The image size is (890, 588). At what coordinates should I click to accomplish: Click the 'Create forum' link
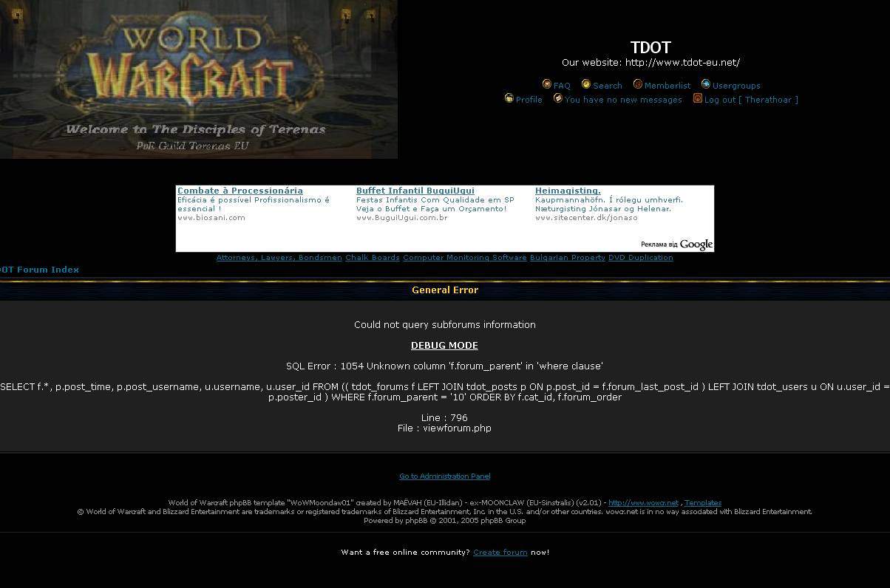pos(500,553)
